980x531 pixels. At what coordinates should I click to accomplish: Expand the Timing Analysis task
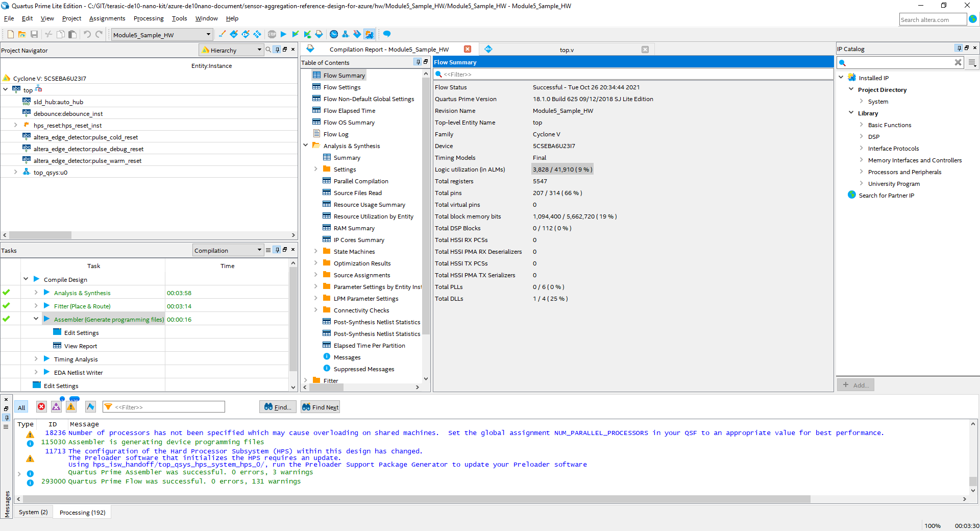(36, 359)
